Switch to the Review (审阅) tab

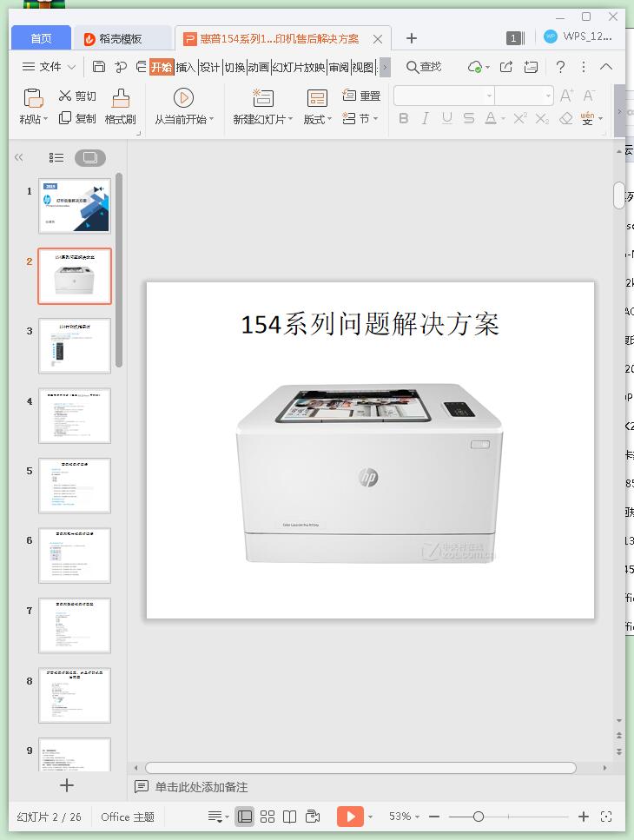(x=339, y=67)
